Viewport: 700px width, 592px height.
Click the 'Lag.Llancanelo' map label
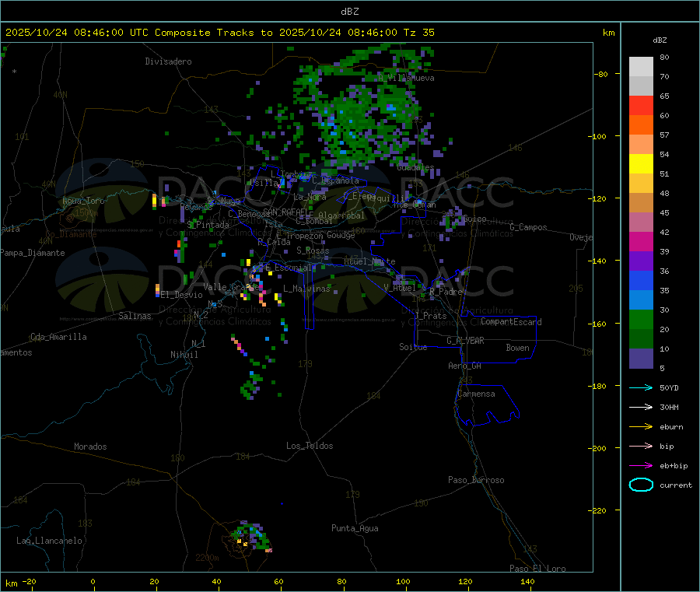coord(50,541)
